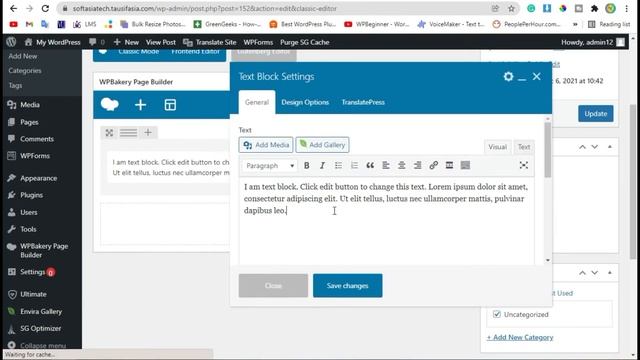The image size is (640, 360).
Task: Go back in browser history
Action: point(13,8)
